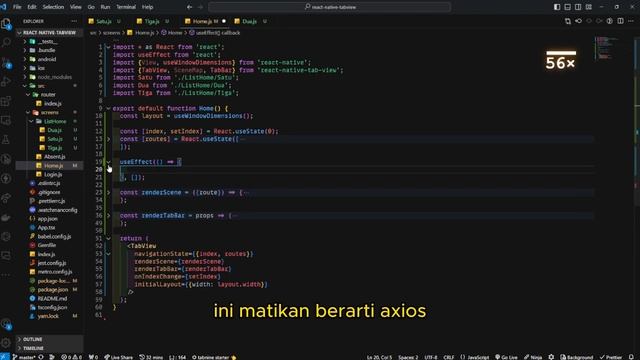
Task: Click the Prettier status item
Action: [611, 357]
